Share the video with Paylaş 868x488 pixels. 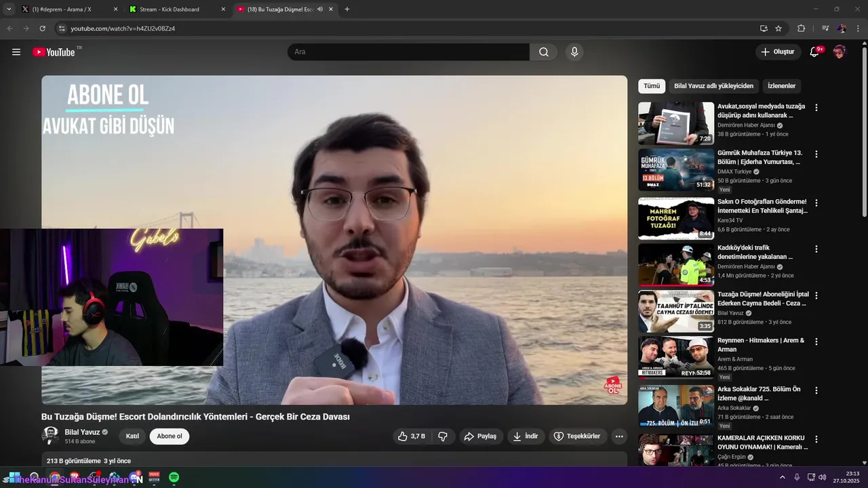[x=480, y=436]
